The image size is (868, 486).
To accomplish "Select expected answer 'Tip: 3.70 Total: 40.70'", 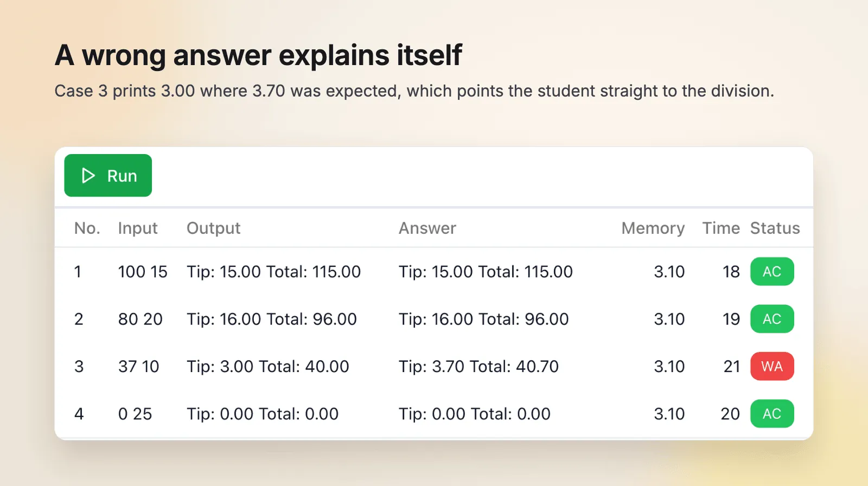I will pyautogui.click(x=479, y=366).
